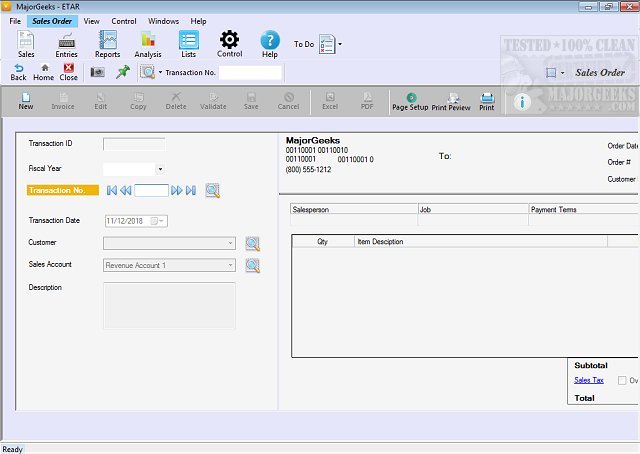Look up Sales Account with magnifier icon
Screen dimensions: 640x454
point(253,266)
